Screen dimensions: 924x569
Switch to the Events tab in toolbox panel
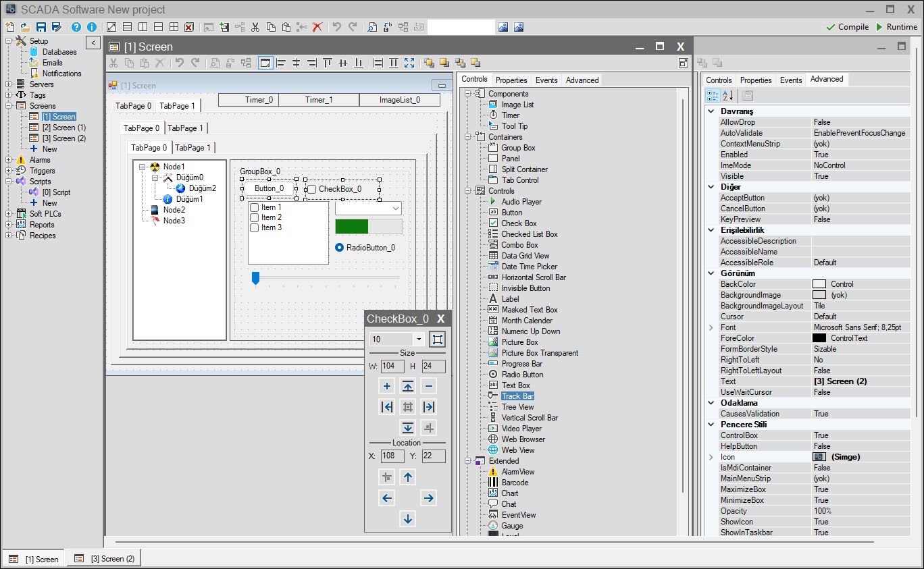coord(546,80)
